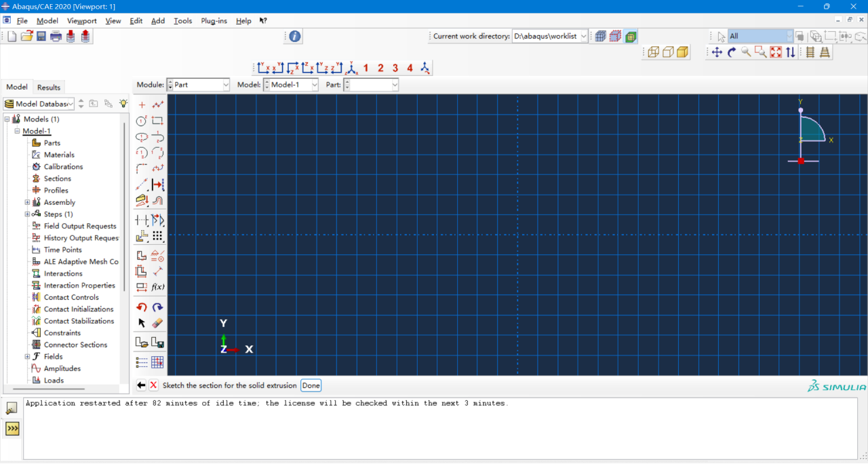Image resolution: width=868 pixels, height=464 pixels.
Task: Click Done to finish the sketch
Action: pyautogui.click(x=311, y=385)
